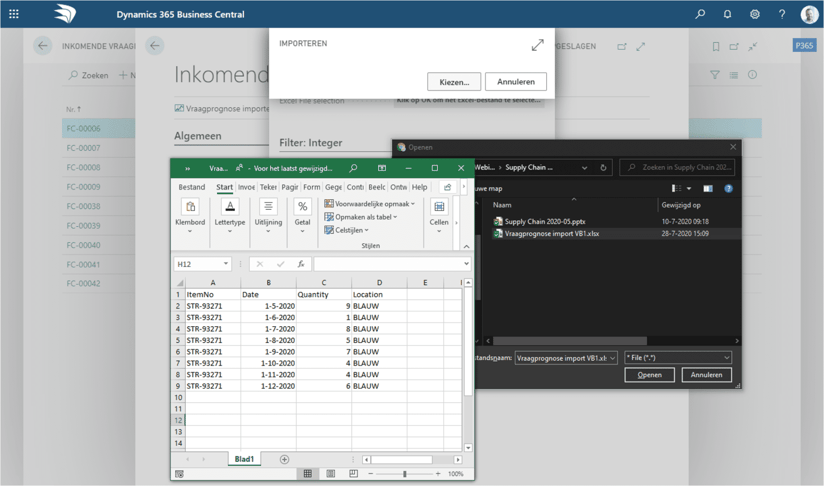This screenshot has width=824, height=486.
Task: Click the search magnifier in Business Central header
Action: [700, 14]
